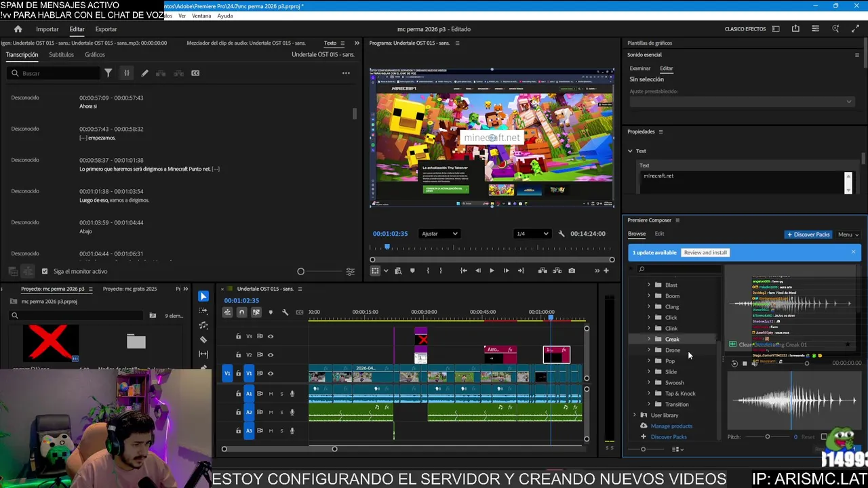Open Quick Export share icon
The width and height of the screenshot is (868, 488).
(795, 29)
